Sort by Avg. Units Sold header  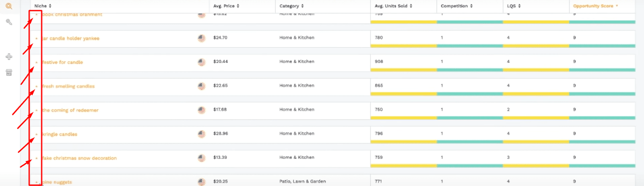(393, 6)
